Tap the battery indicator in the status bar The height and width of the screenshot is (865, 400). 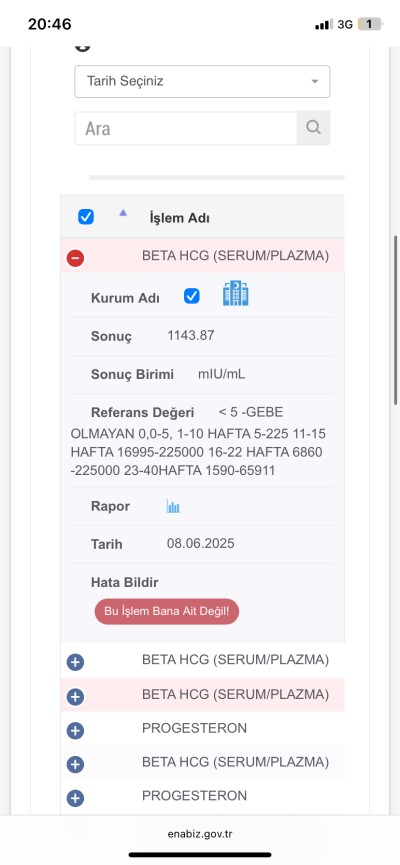pos(370,24)
